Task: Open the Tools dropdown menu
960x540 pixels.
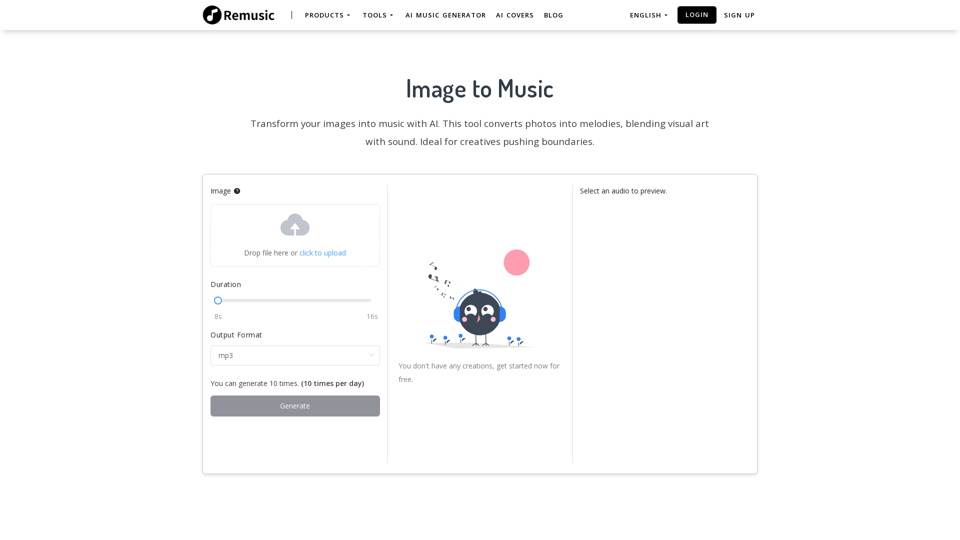Action: coord(377,15)
